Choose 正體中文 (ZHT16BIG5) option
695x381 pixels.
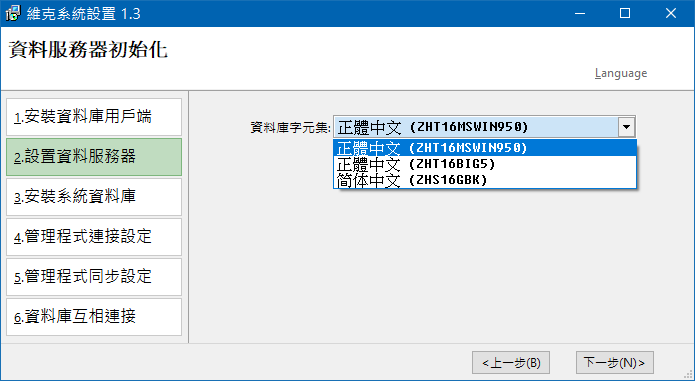485,164
